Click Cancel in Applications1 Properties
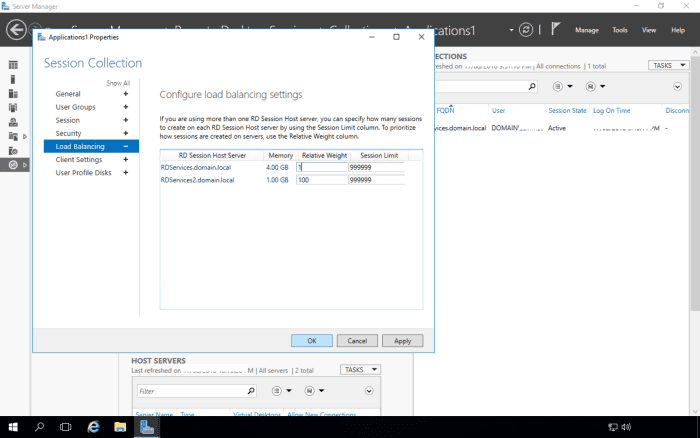The width and height of the screenshot is (700, 438). click(357, 341)
